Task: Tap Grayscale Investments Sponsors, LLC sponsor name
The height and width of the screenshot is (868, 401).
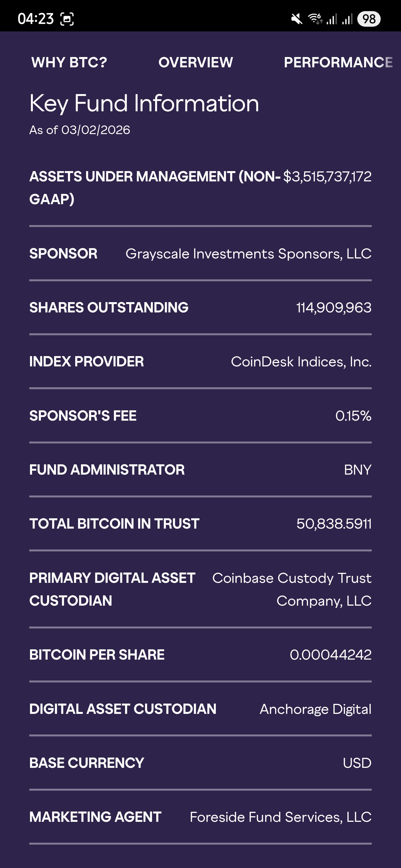Action: click(x=248, y=254)
